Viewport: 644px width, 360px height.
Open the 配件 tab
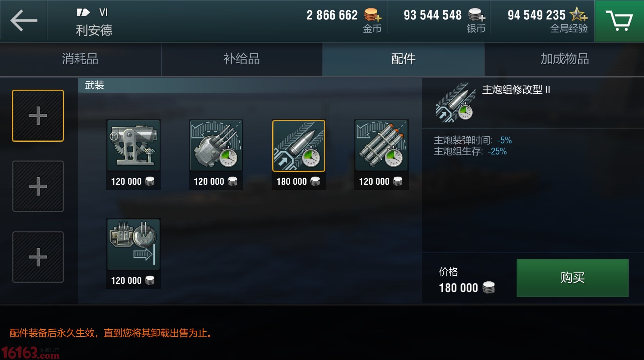tap(403, 59)
